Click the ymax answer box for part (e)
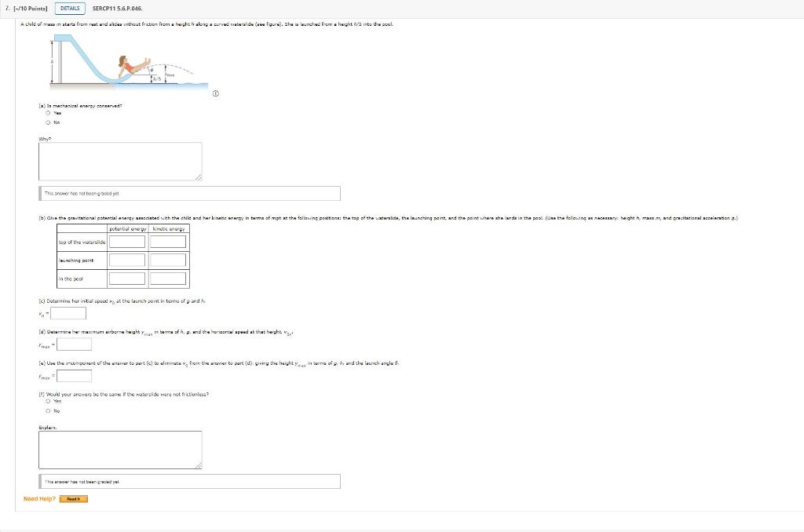This screenshot has height=532, width=804. coord(74,375)
